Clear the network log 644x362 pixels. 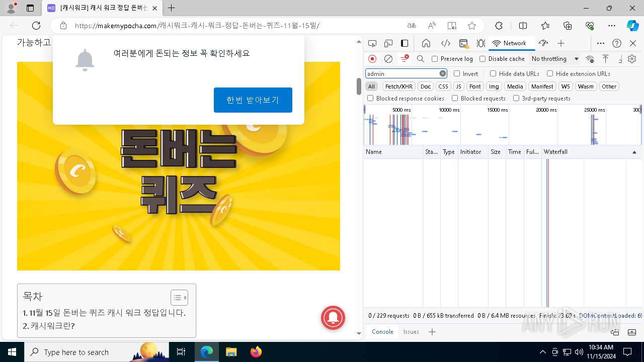tap(388, 59)
